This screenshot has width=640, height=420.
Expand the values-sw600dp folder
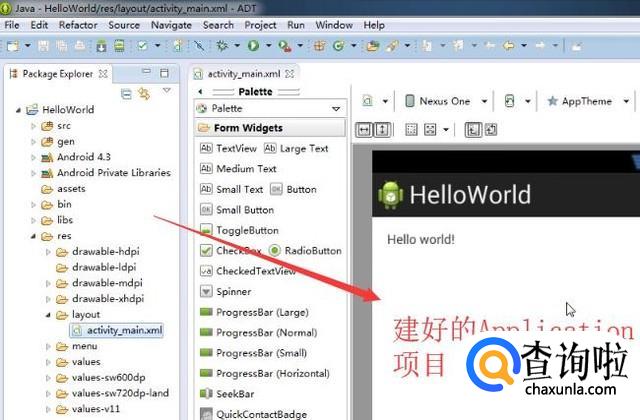pyautogui.click(x=48, y=378)
